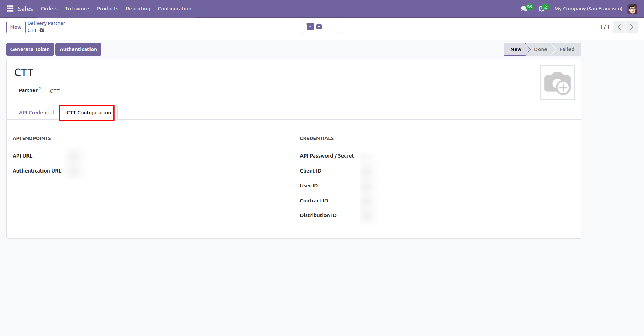Click the User ID label
The image size is (644, 336).
309,186
